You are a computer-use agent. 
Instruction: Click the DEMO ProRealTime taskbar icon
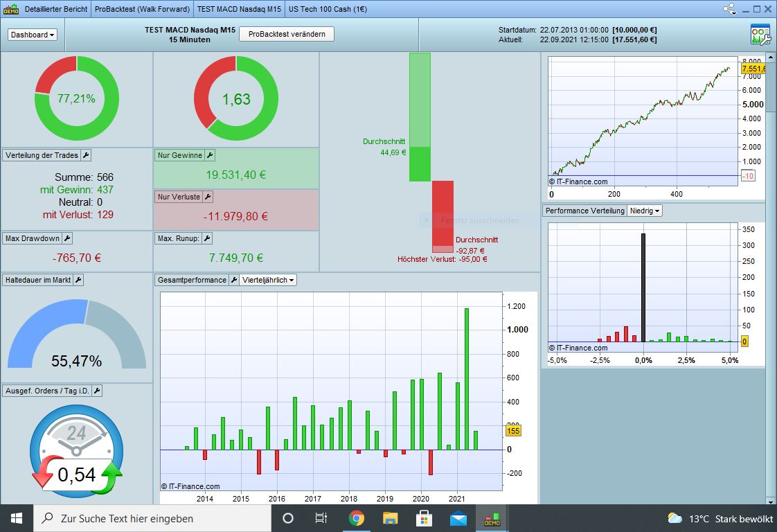tap(492, 519)
